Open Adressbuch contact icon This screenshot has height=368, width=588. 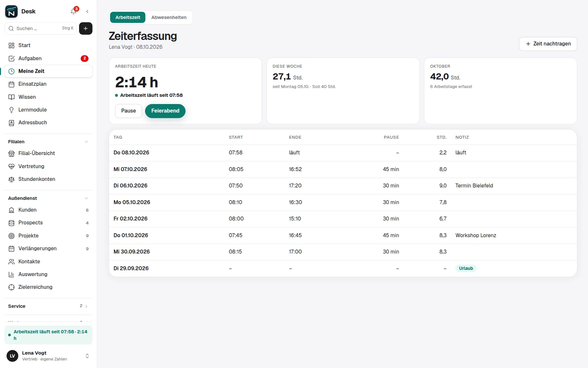tap(11, 123)
